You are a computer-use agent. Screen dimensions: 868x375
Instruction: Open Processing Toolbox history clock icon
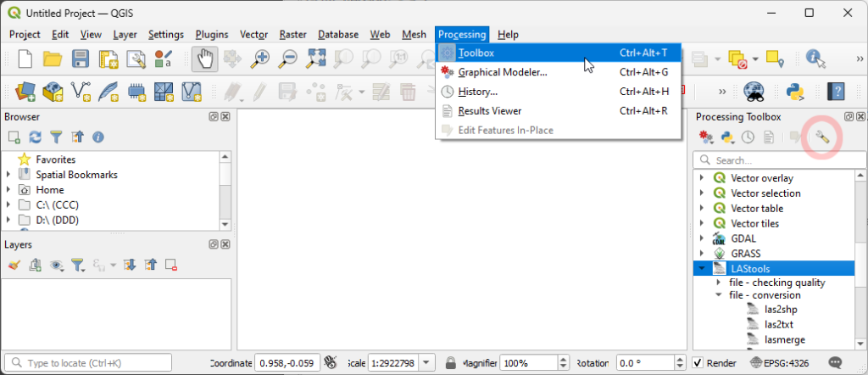point(748,137)
